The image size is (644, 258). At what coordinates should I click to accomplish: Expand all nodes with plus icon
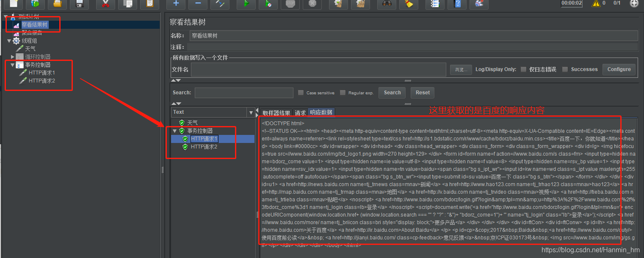(x=176, y=3)
